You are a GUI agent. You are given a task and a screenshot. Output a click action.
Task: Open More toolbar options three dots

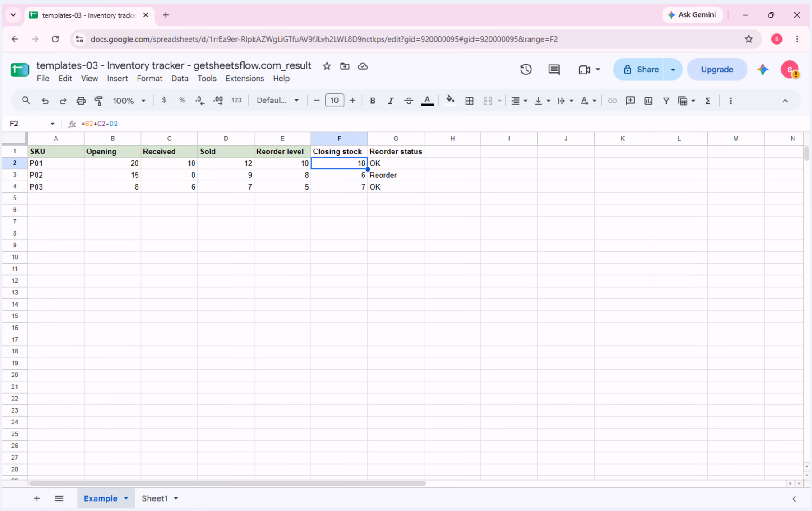pos(731,101)
